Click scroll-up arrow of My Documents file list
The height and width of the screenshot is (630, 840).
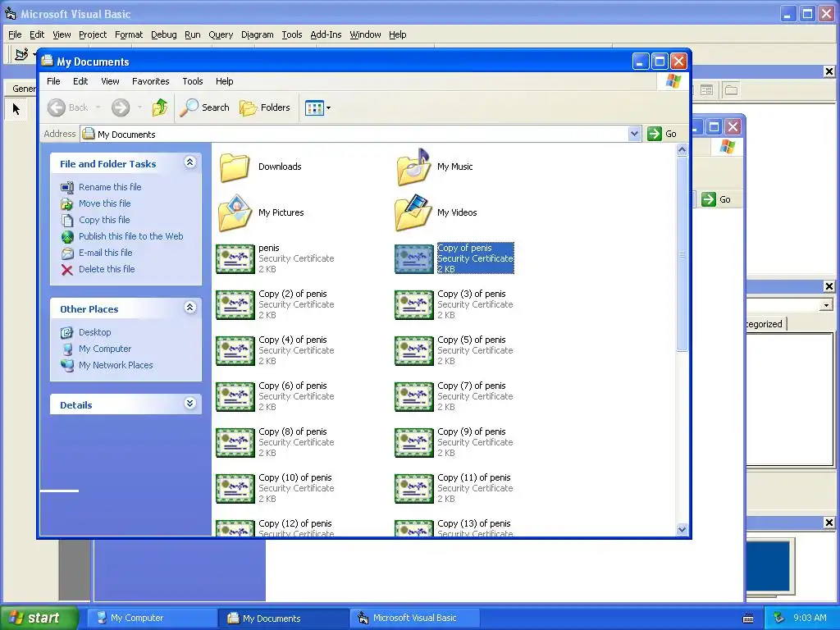point(682,150)
